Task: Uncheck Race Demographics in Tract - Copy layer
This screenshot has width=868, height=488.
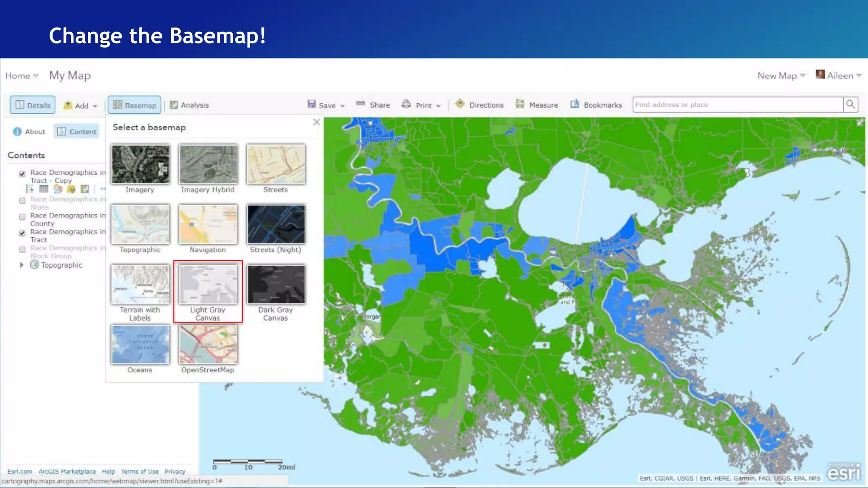Action: point(22,174)
